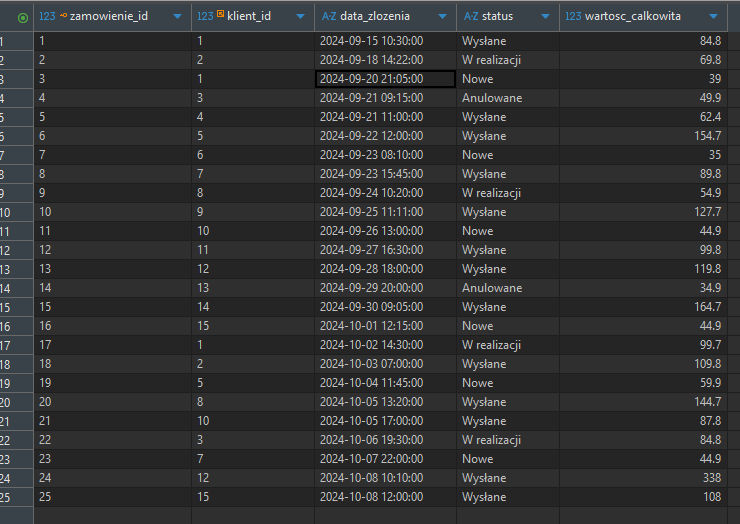
Task: Open the zamowienie_id column filter dropdown
Action: coord(177,17)
